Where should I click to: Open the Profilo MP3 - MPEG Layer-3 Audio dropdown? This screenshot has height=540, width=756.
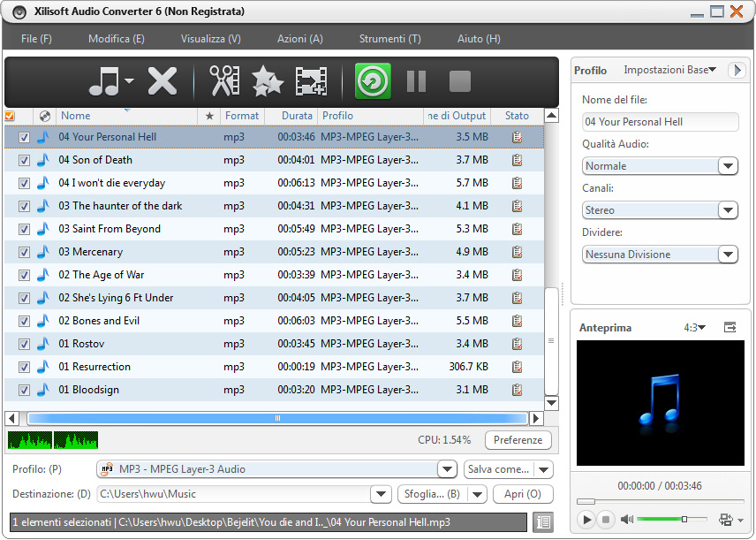click(x=447, y=469)
